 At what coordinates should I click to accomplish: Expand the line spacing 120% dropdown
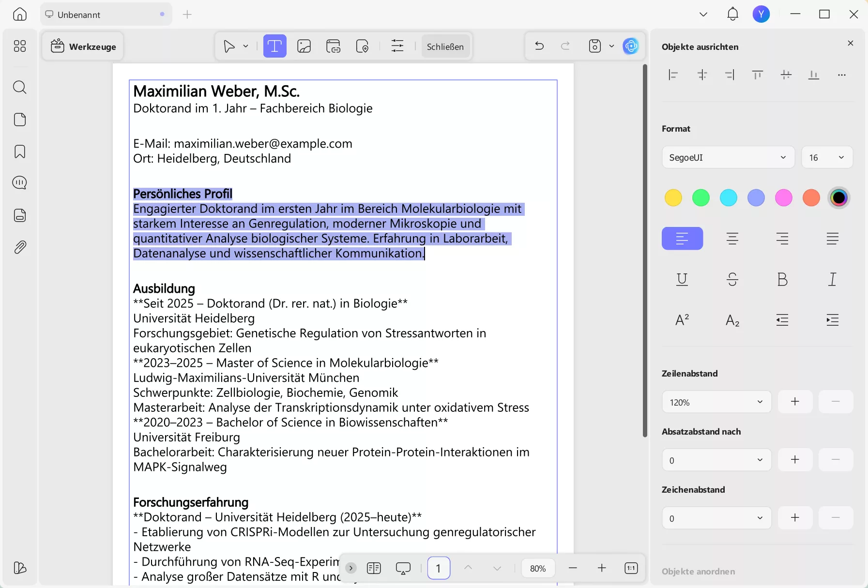click(715, 402)
